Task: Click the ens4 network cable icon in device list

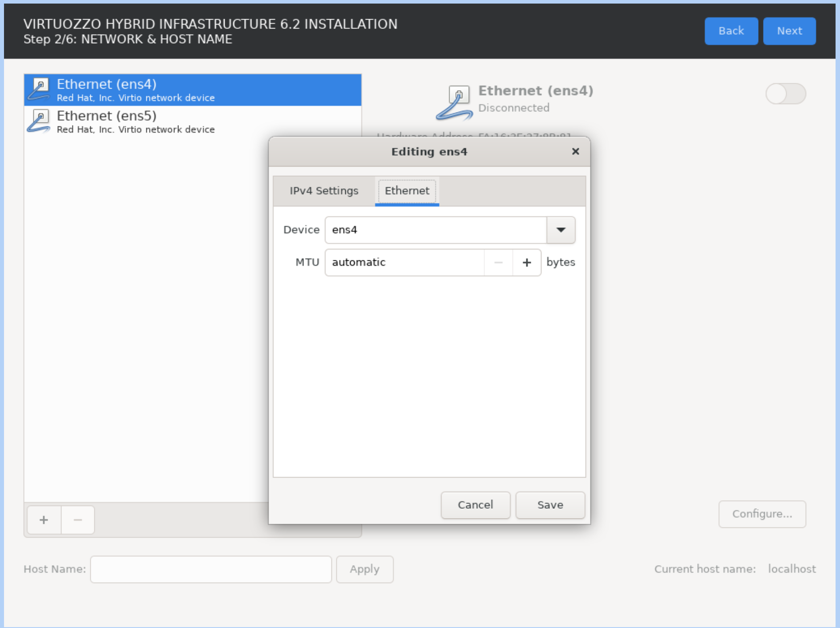Action: [39, 89]
